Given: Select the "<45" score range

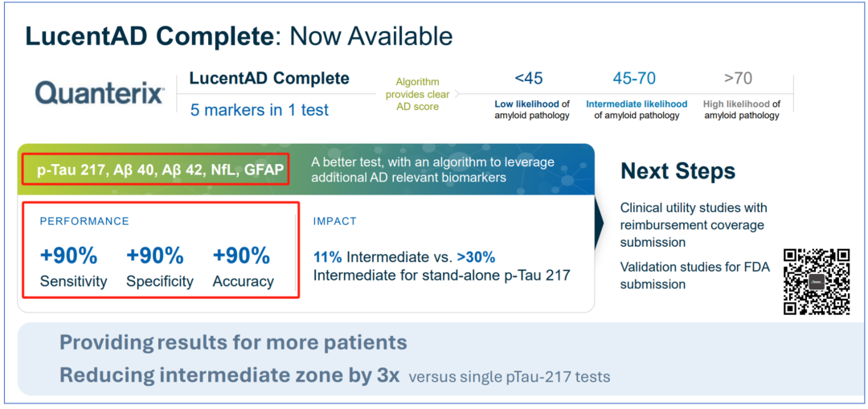Looking at the screenshot, I should (x=529, y=79).
